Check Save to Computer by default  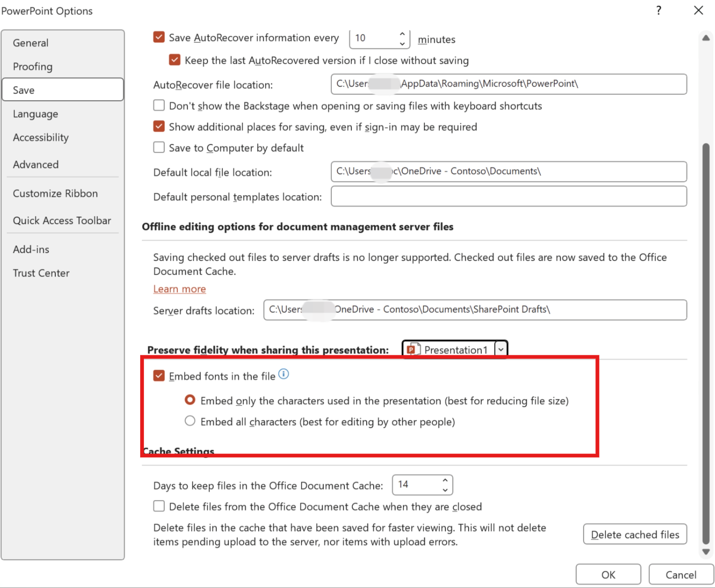click(x=159, y=148)
